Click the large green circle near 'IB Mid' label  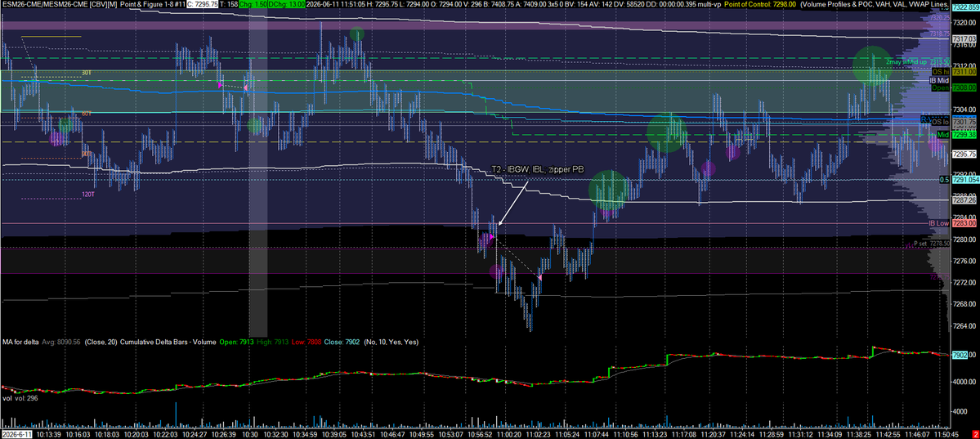click(x=872, y=65)
